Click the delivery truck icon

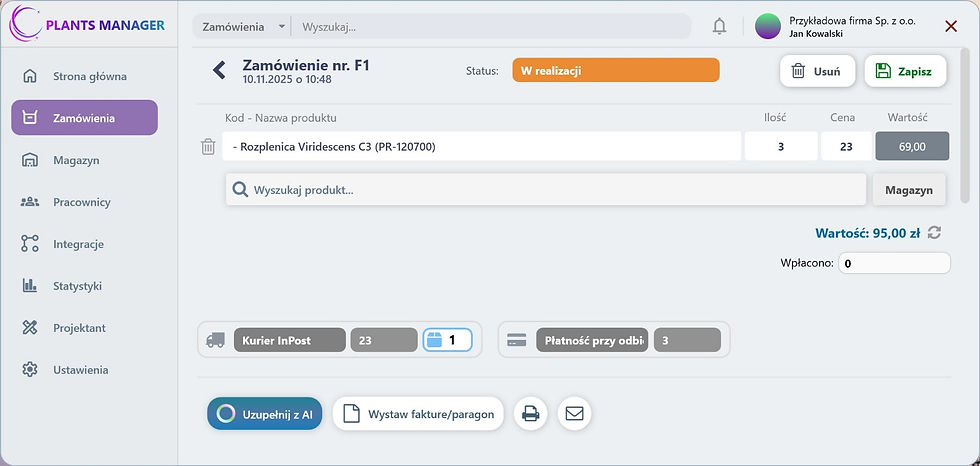[215, 340]
